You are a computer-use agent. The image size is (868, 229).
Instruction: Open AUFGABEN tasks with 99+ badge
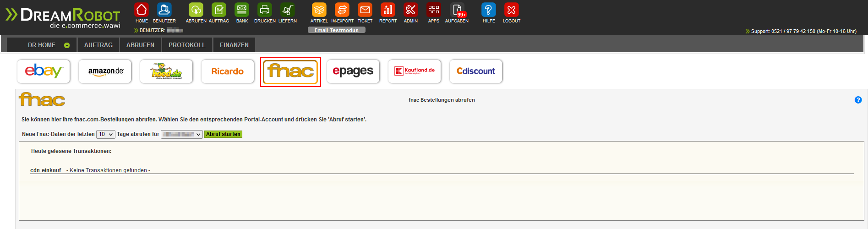(x=457, y=10)
